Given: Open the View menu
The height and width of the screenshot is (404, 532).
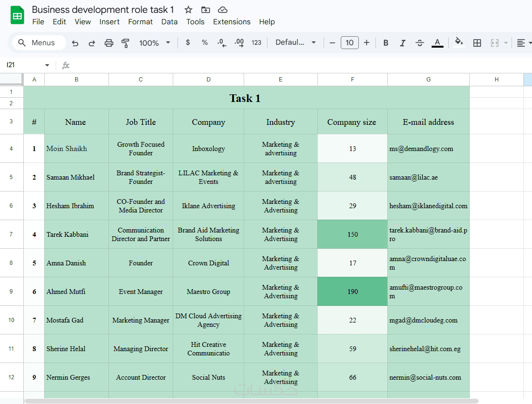Looking at the screenshot, I should click(83, 22).
